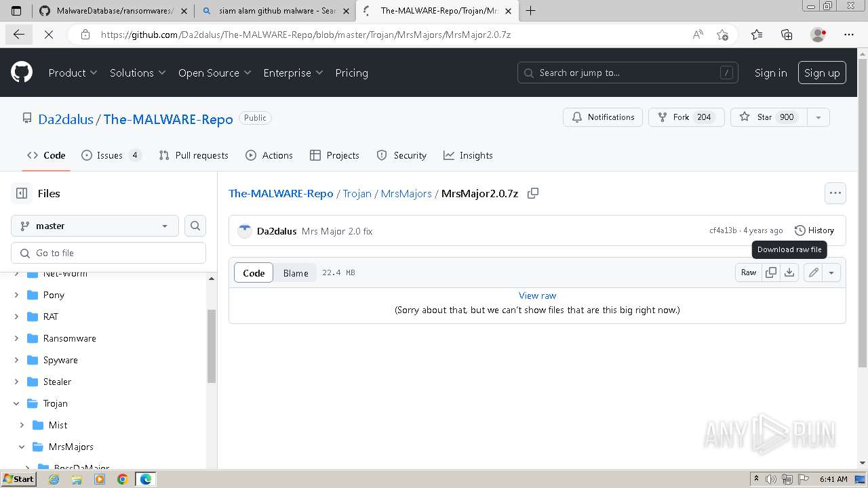This screenshot has height=488, width=868.
Task: Edit file pencil icon
Action: pos(813,272)
